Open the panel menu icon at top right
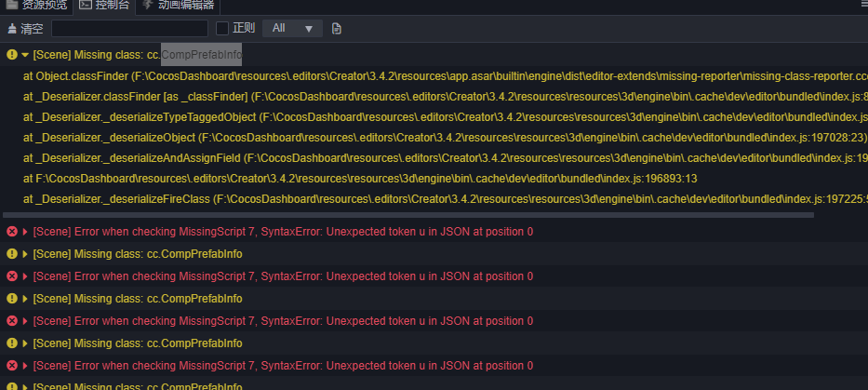 (859, 5)
